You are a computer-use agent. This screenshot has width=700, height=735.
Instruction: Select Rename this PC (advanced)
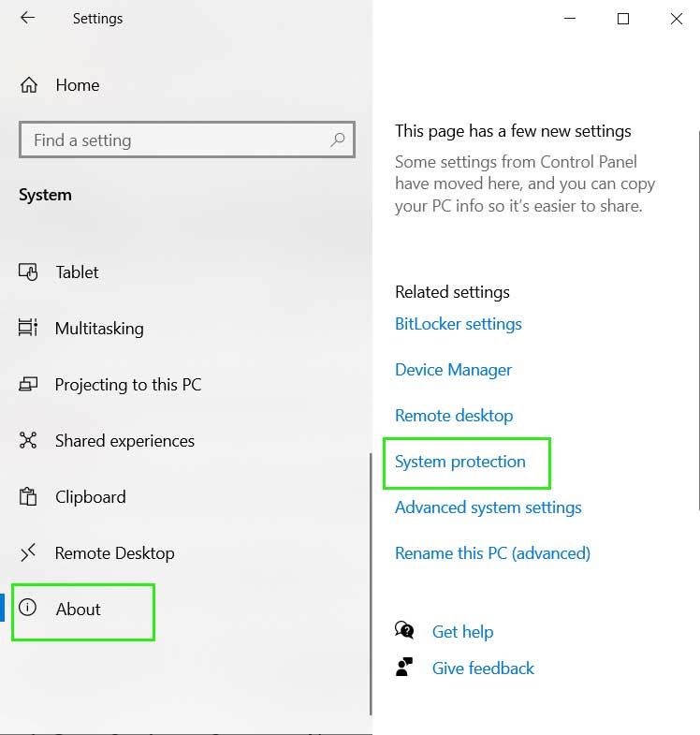(x=492, y=553)
